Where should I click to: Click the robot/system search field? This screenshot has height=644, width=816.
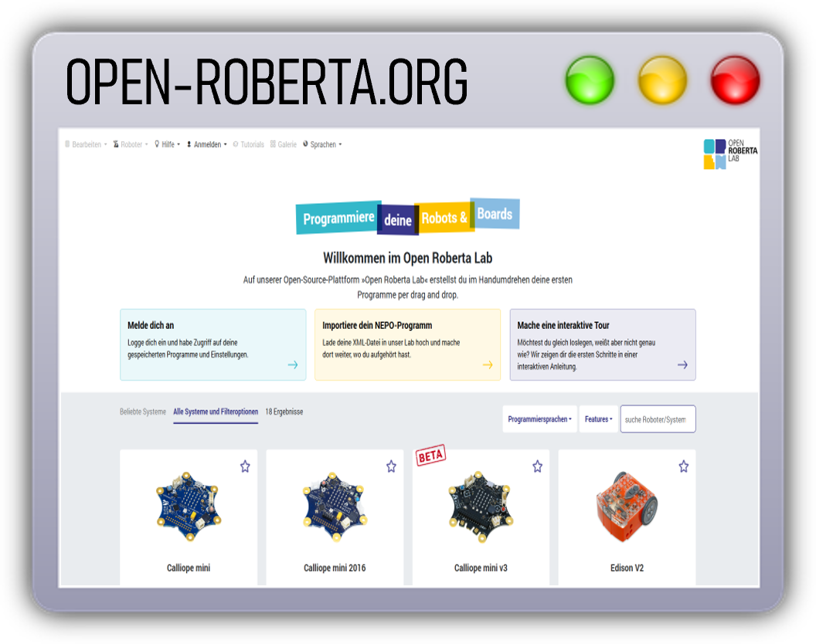658,419
